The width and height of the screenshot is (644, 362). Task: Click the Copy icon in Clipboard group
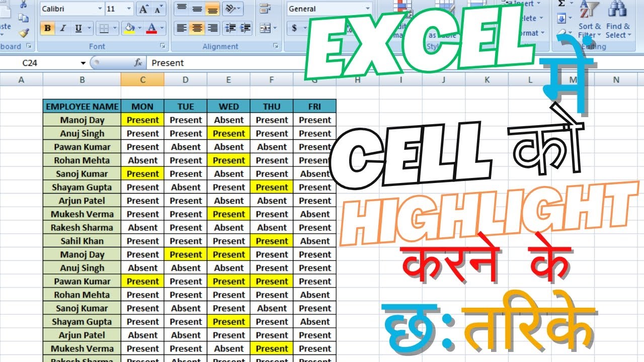[x=23, y=18]
